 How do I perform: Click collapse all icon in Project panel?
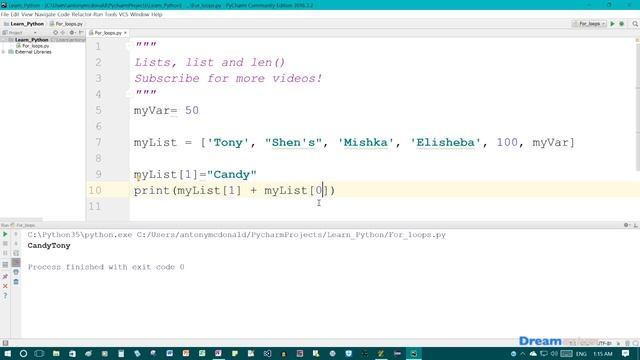coord(63,33)
